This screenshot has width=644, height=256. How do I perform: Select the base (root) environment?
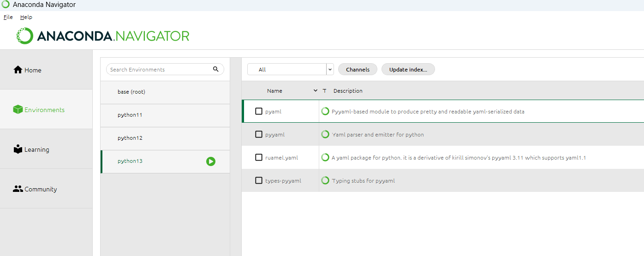click(x=131, y=92)
